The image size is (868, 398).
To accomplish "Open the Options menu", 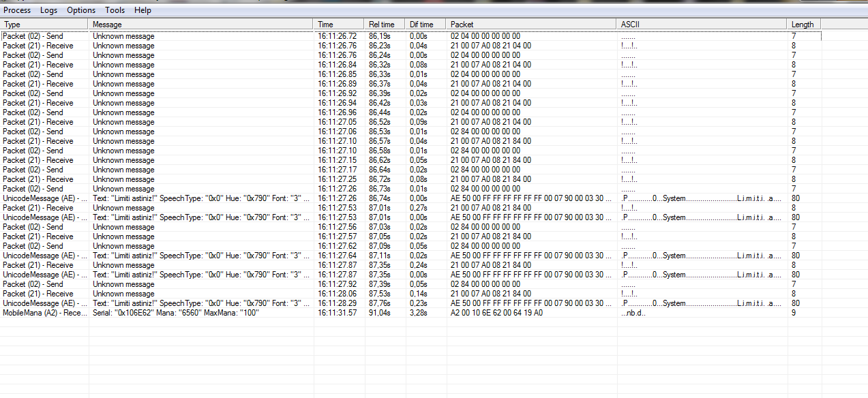I will 81,10.
